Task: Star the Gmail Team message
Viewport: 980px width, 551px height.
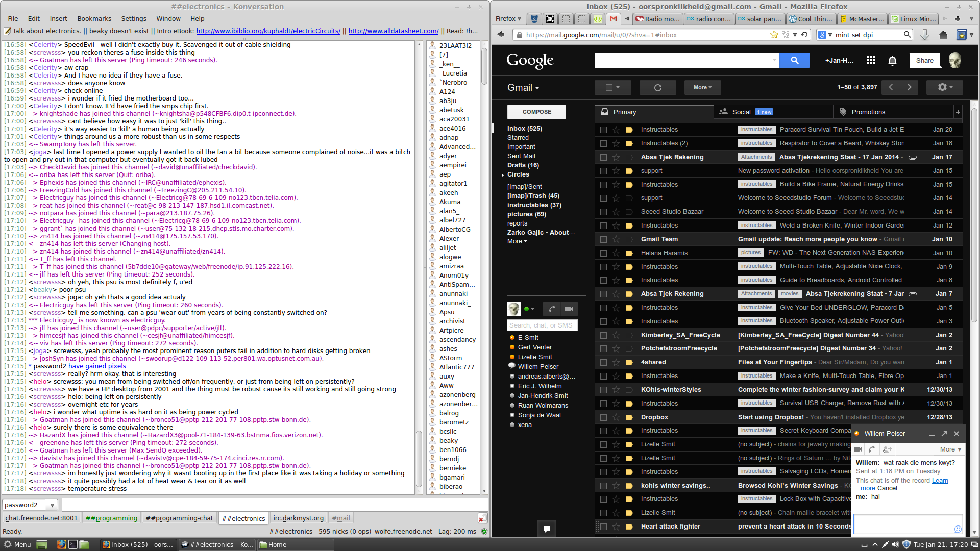Action: tap(616, 239)
